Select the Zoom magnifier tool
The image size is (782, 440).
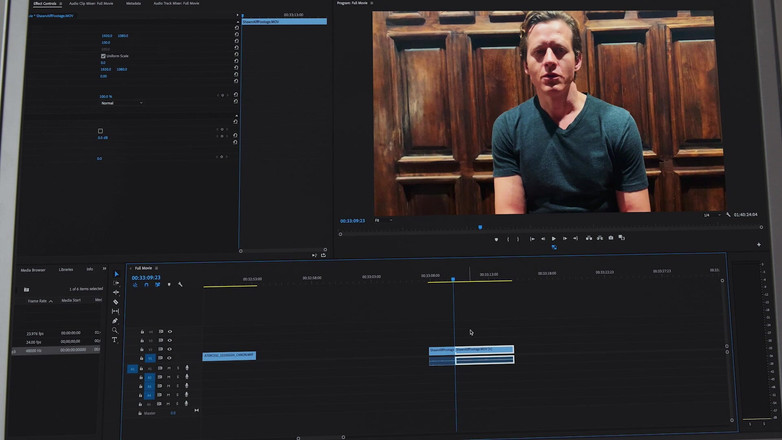tap(115, 330)
